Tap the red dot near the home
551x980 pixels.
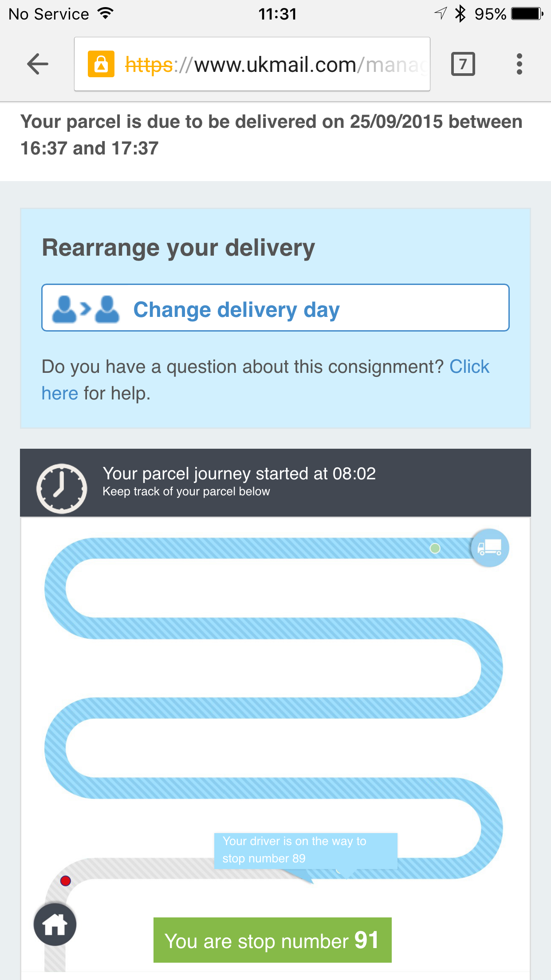66,881
